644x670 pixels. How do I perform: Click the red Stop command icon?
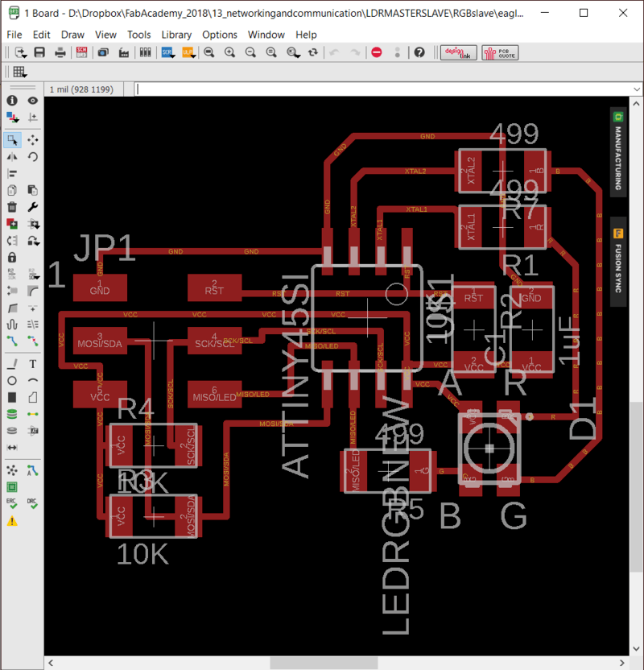click(x=377, y=52)
